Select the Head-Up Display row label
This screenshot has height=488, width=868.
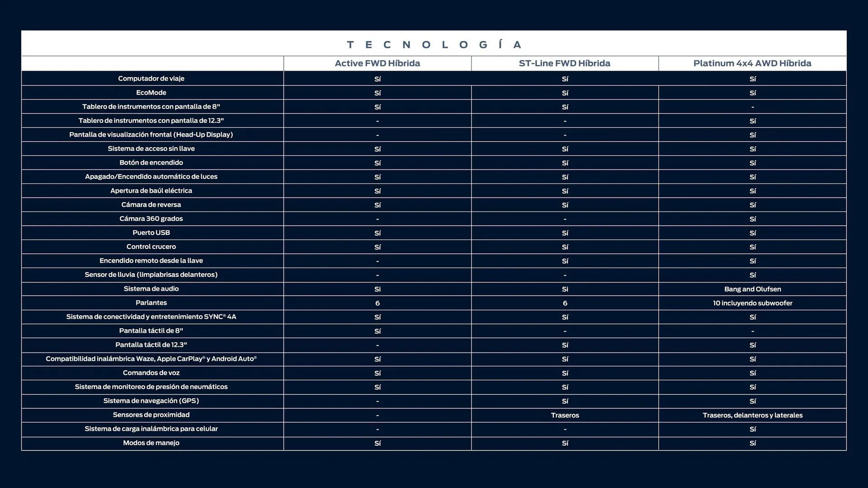click(151, 135)
